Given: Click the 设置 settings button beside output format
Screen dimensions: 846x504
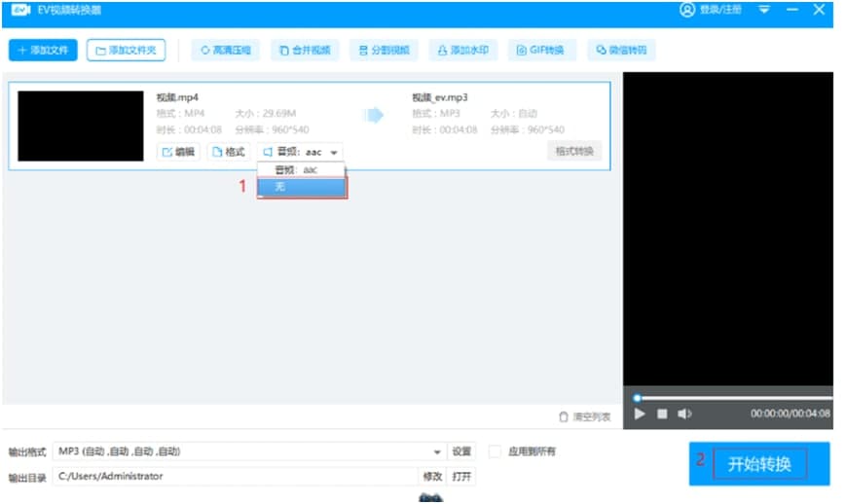Looking at the screenshot, I should 461,451.
